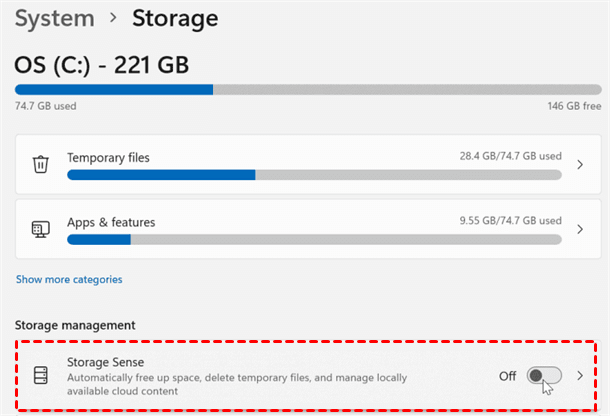Open the Temporary files label
Image resolution: width=610 pixels, height=416 pixels.
[108, 157]
